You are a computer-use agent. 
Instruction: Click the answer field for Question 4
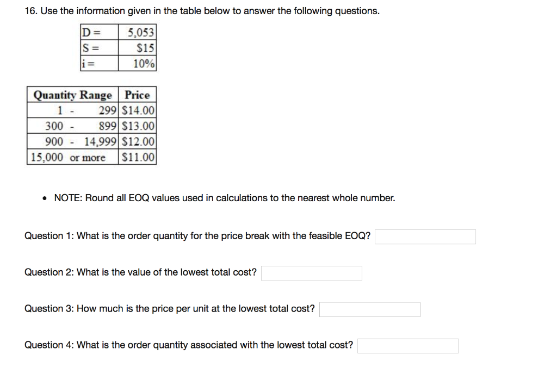pyautogui.click(x=408, y=345)
